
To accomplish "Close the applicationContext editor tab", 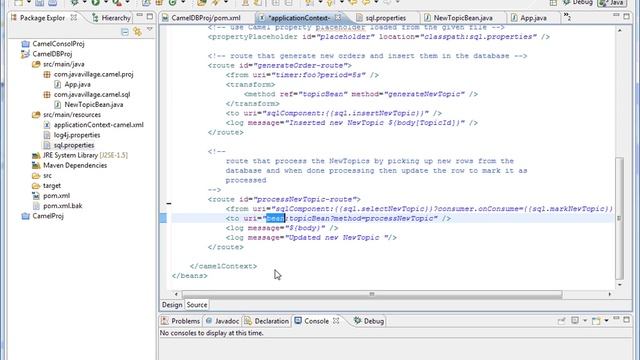I will coord(338,18).
